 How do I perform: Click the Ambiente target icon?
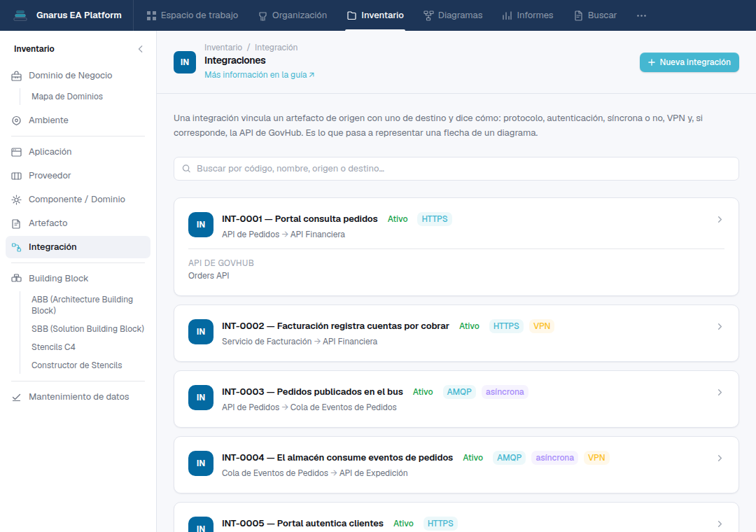coord(16,120)
